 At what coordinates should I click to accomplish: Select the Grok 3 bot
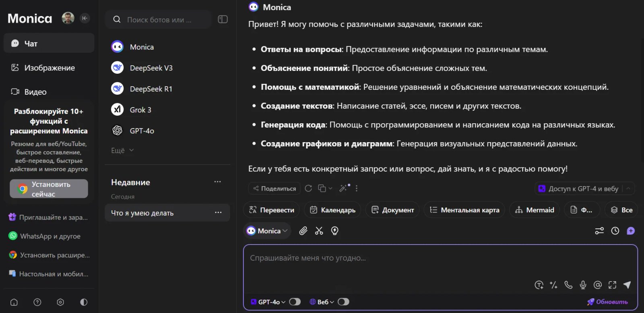(167, 110)
